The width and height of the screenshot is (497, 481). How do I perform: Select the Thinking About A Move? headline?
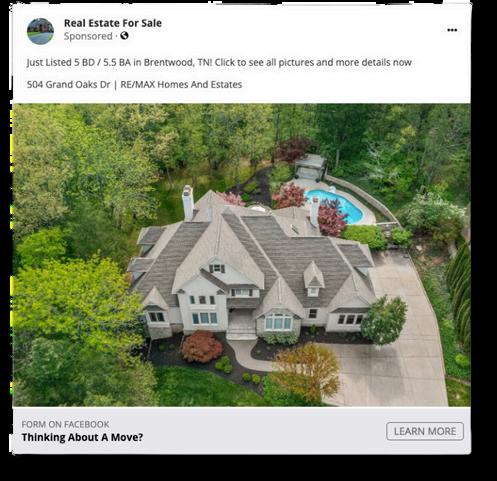coord(82,437)
